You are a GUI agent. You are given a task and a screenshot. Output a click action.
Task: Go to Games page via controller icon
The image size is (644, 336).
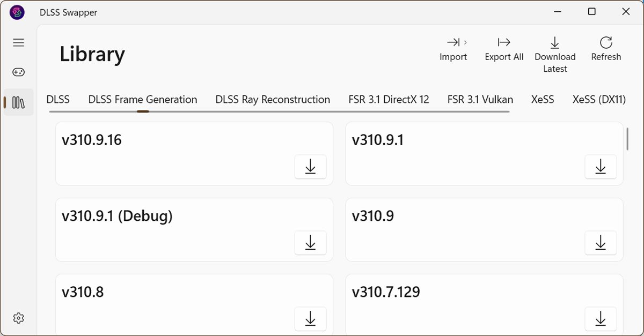pos(19,72)
